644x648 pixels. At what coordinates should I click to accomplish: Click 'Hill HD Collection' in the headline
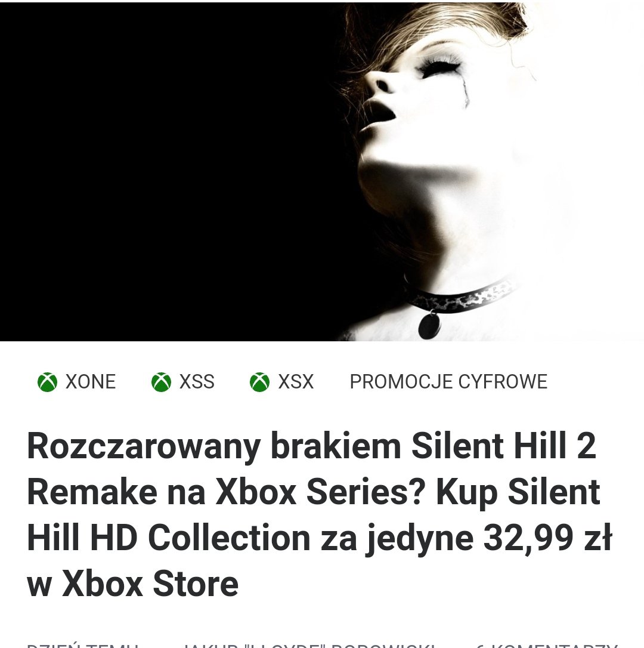coord(169,538)
